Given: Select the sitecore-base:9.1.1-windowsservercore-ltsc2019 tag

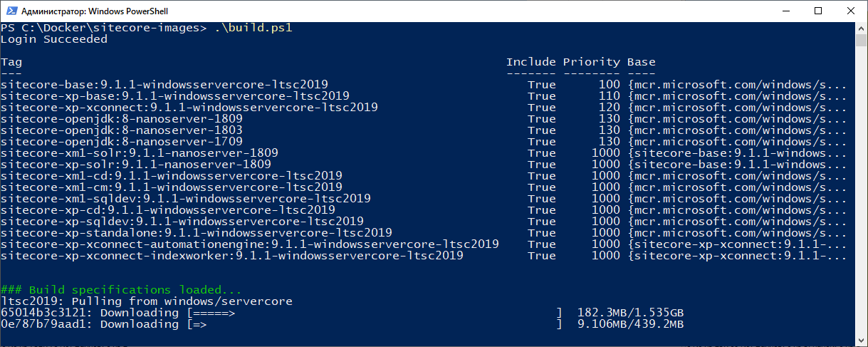Looking at the screenshot, I should click(164, 85).
